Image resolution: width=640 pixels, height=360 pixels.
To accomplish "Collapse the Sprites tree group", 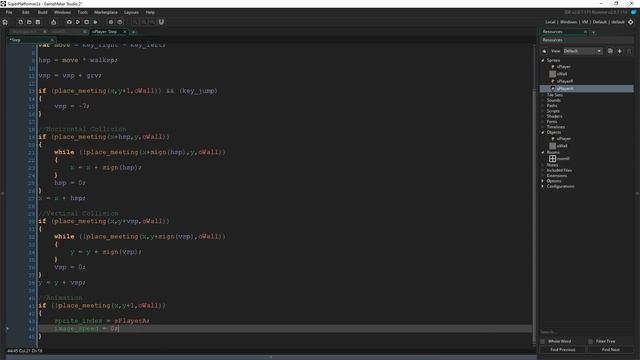I will tap(543, 60).
